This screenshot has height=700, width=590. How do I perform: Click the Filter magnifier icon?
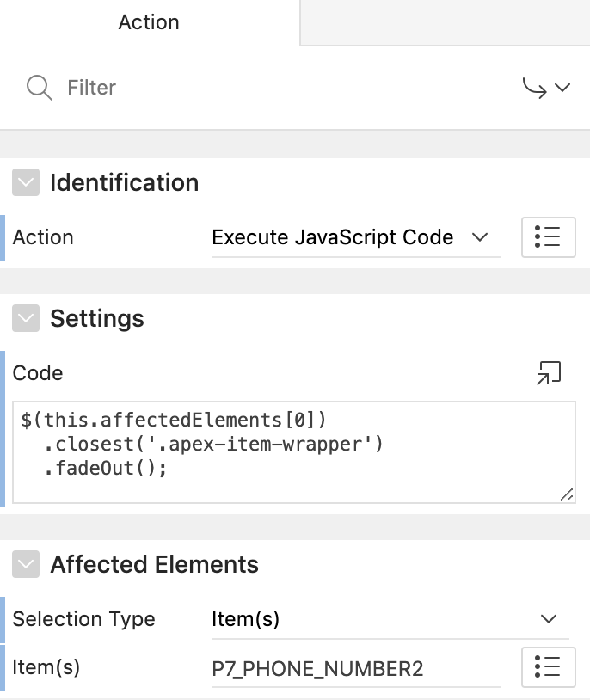40,88
